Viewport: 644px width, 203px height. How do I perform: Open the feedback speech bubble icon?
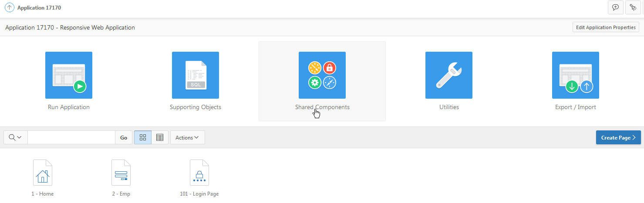(x=615, y=7)
